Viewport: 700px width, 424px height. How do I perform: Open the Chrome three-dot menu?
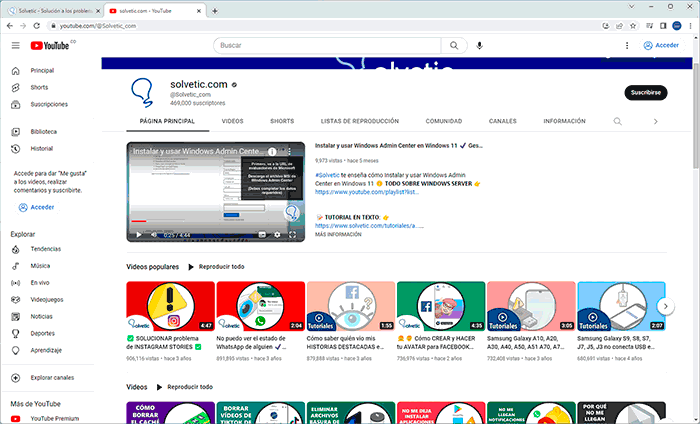click(x=691, y=26)
